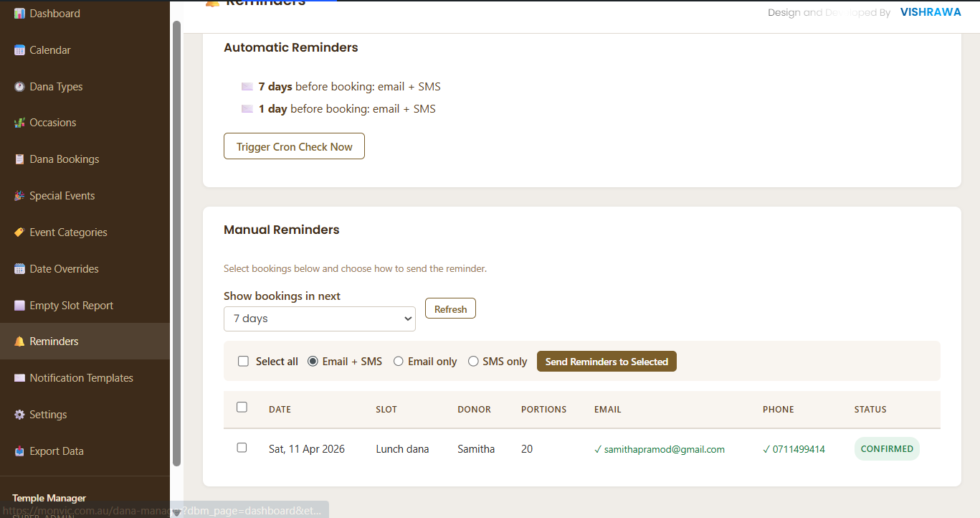Click the samithapramod@gmail.com email address
The image size is (980, 518).
click(x=664, y=450)
